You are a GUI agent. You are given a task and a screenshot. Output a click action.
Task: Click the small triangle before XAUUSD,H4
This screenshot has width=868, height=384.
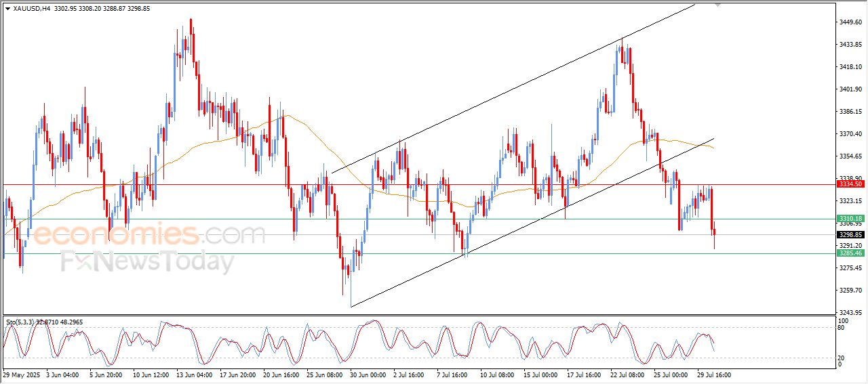pyautogui.click(x=7, y=9)
